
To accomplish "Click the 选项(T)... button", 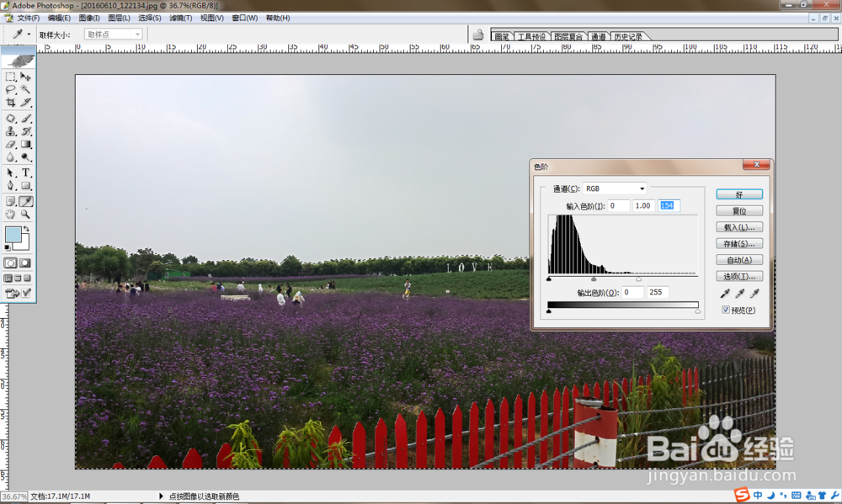I will [x=739, y=277].
